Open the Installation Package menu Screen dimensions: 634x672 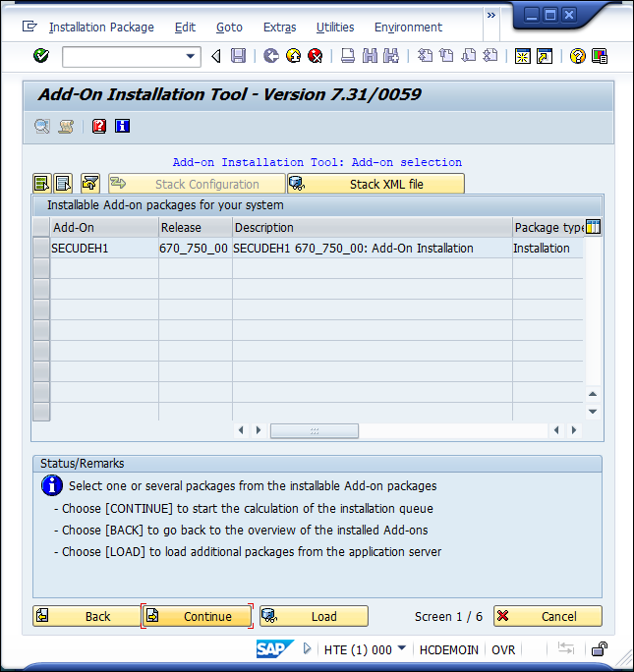tap(101, 28)
